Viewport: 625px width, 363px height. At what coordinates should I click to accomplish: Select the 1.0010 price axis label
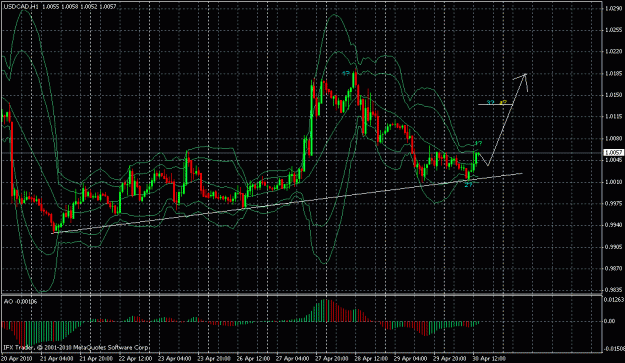[613, 182]
